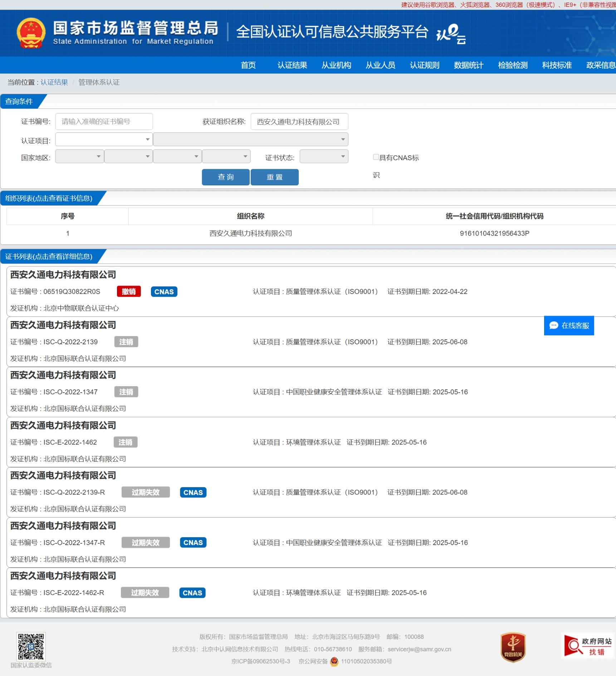Click 过期失效 badge on certificate ISC-O-2022-1347-R
Image resolution: width=616 pixels, height=676 pixels.
tap(146, 543)
